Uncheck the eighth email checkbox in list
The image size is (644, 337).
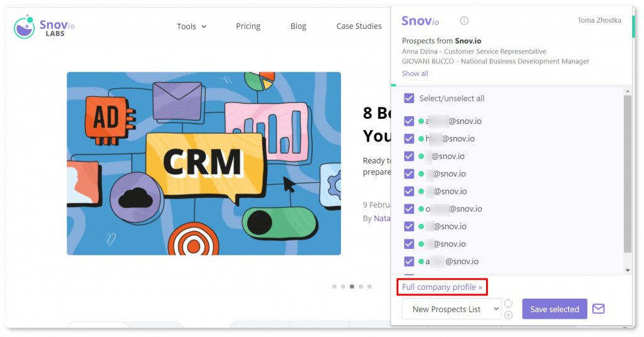click(x=409, y=244)
